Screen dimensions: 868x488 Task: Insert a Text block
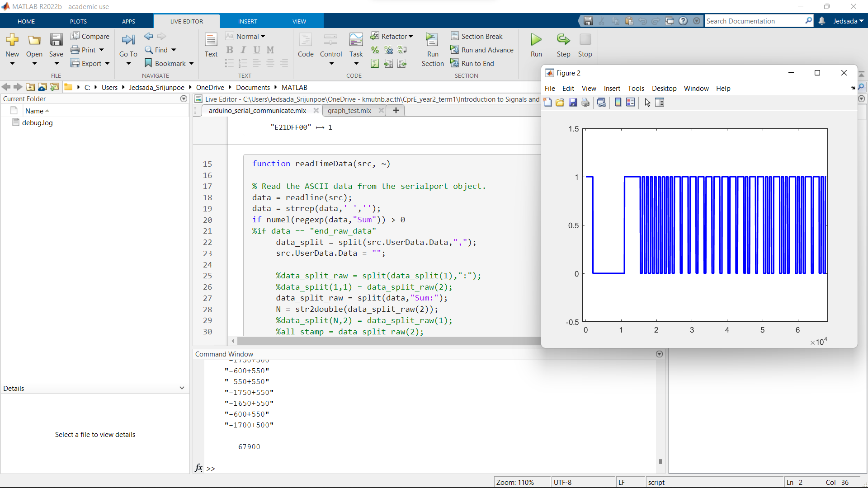[211, 45]
